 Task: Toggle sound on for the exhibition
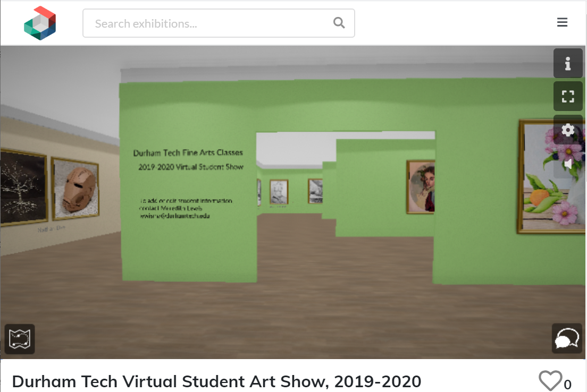point(568,163)
